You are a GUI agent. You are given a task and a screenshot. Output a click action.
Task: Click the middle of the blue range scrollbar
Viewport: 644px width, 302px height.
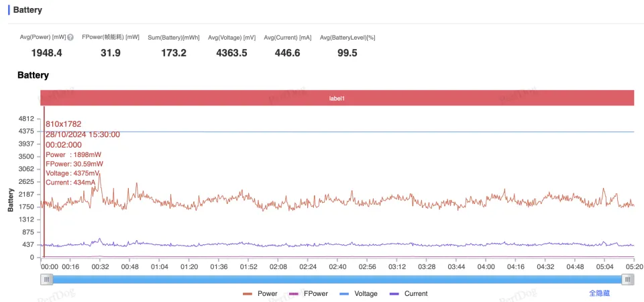[337, 280]
